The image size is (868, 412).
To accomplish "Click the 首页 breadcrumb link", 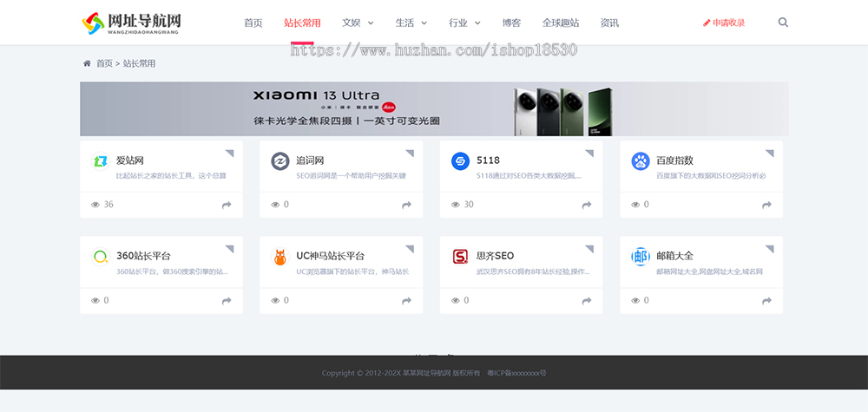I will pos(104,63).
